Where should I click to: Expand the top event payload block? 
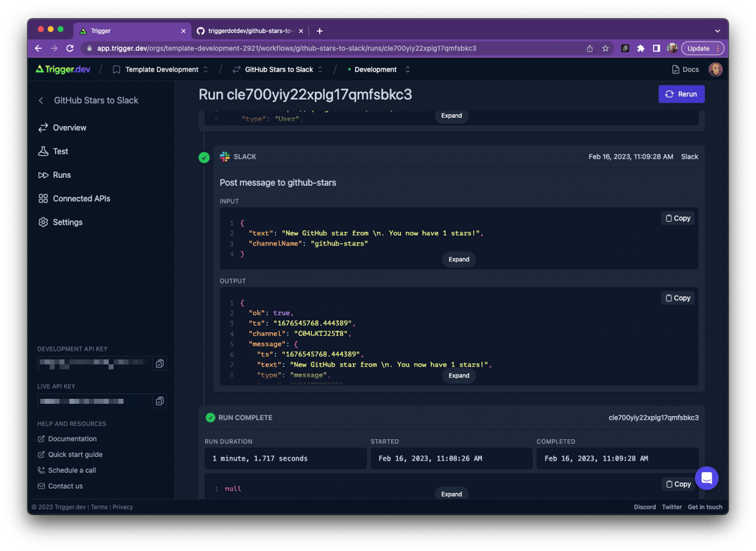coord(451,116)
